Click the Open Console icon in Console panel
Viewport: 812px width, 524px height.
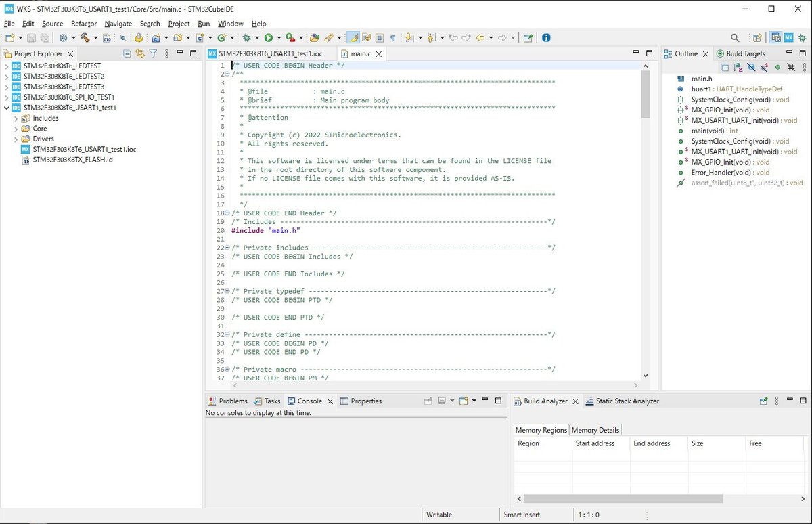pyautogui.click(x=464, y=401)
